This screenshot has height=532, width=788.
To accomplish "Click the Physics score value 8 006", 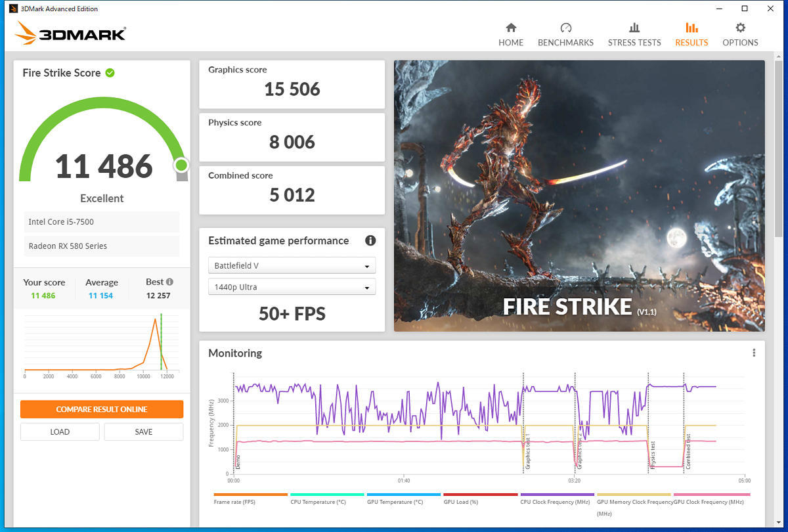I will pyautogui.click(x=292, y=142).
